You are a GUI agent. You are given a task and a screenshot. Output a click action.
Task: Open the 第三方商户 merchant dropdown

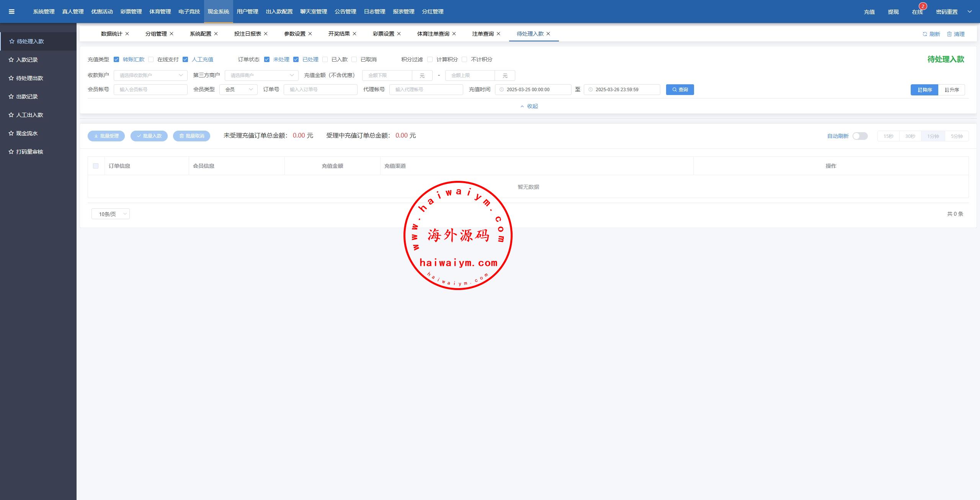tap(261, 75)
